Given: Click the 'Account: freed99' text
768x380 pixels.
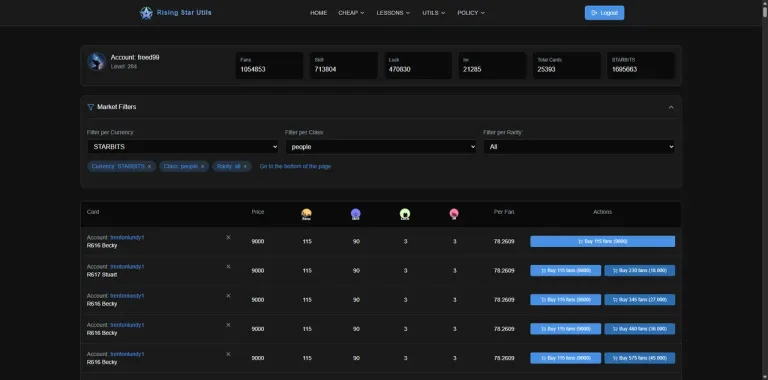Looking at the screenshot, I should [135, 57].
